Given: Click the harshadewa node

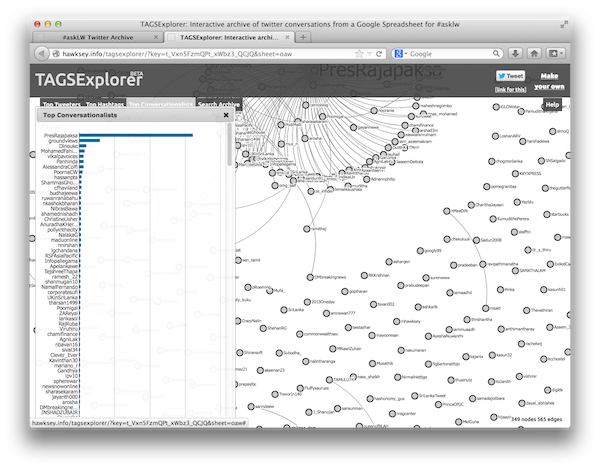Looking at the screenshot, I should (523, 142).
